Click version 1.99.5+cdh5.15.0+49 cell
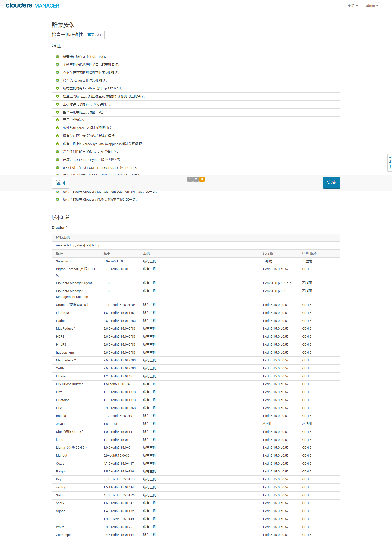This screenshot has height=560, width=392. (118, 519)
